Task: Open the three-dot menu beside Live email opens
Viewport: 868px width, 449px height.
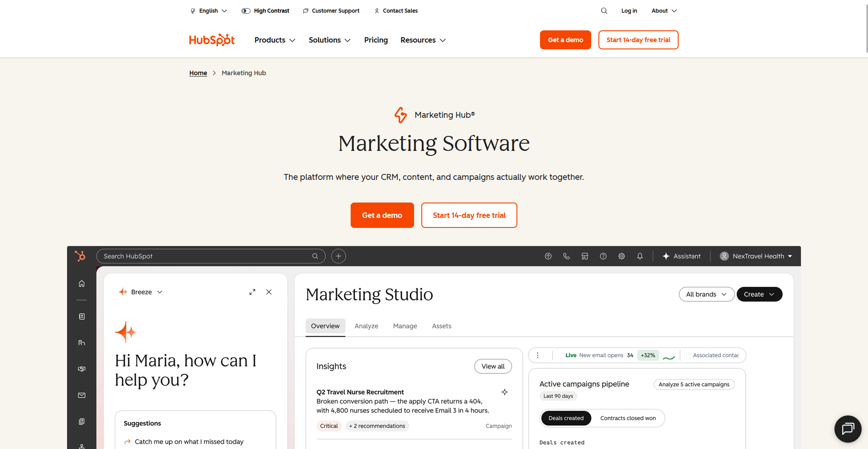Action: (x=538, y=355)
